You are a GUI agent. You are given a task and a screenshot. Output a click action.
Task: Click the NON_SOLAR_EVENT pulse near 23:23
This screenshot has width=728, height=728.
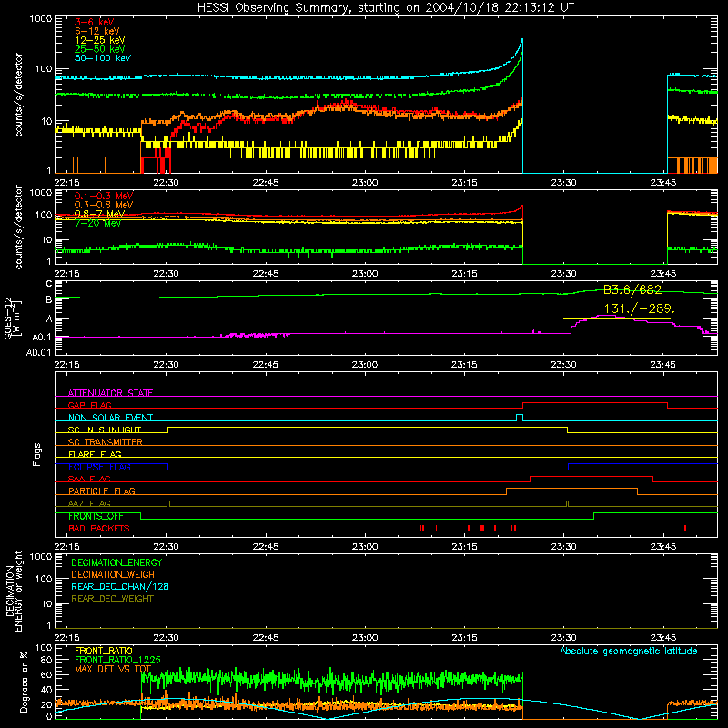520,417
